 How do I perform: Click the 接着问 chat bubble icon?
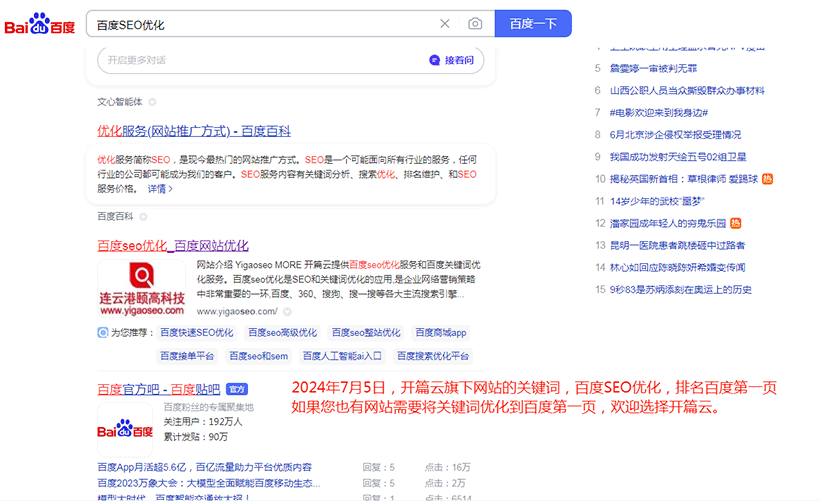[435, 60]
